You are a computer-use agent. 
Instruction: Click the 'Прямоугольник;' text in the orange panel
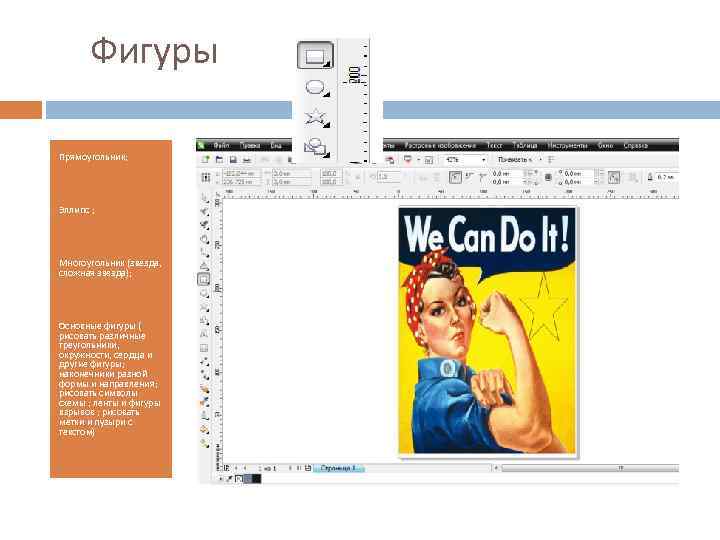[x=94, y=157]
